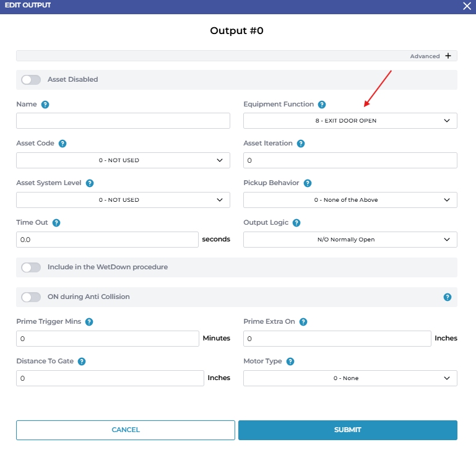
Task: Click into the Name text field
Action: pos(123,121)
